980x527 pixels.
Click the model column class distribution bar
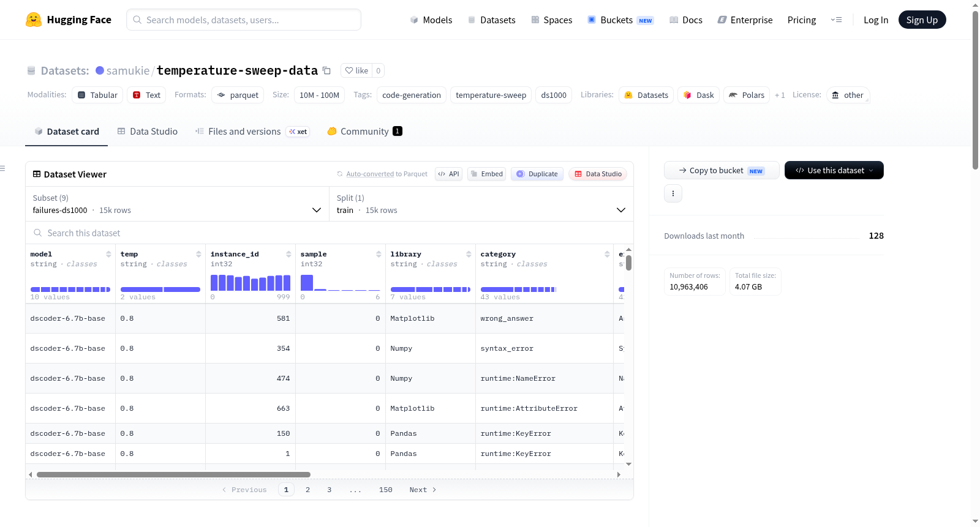click(70, 290)
